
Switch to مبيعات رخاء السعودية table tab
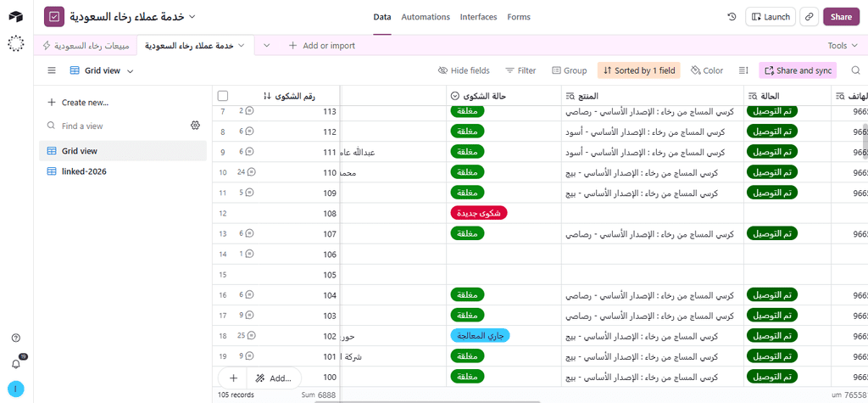[86, 46]
